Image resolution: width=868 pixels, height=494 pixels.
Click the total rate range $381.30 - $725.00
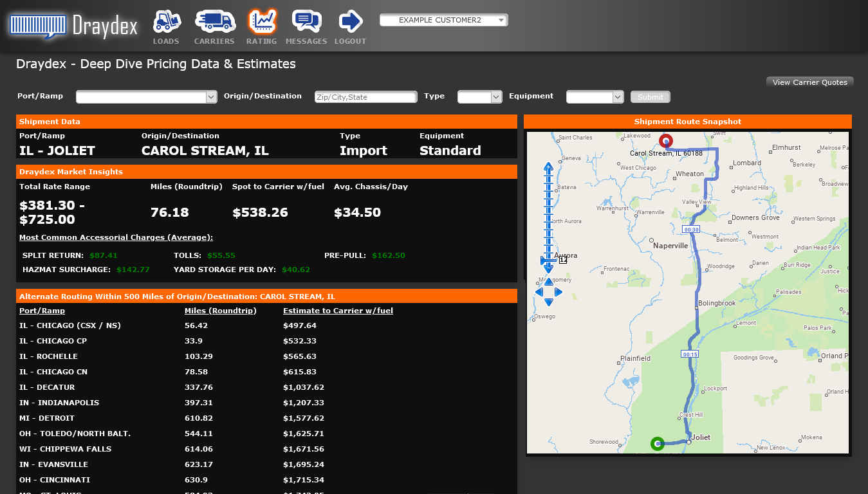click(x=52, y=212)
